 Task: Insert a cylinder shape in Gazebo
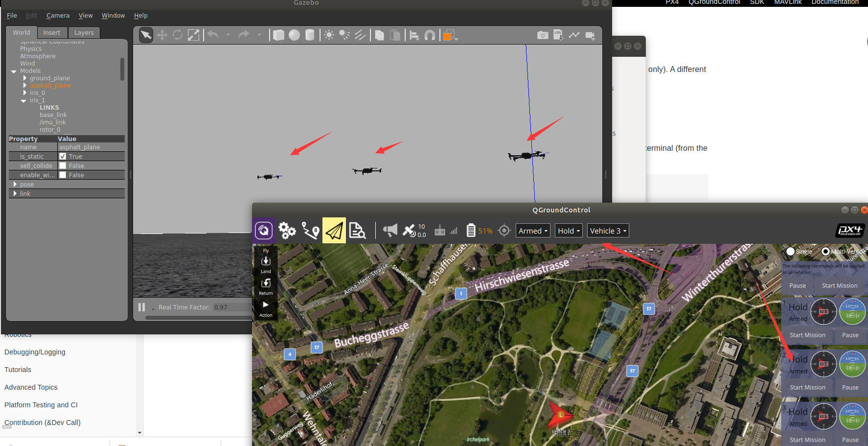tap(310, 35)
